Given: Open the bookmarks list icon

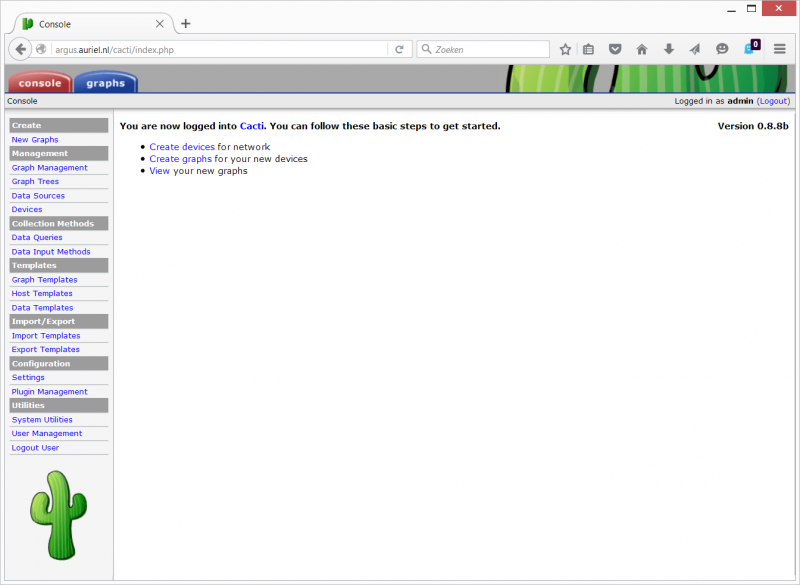Looking at the screenshot, I should (589, 49).
